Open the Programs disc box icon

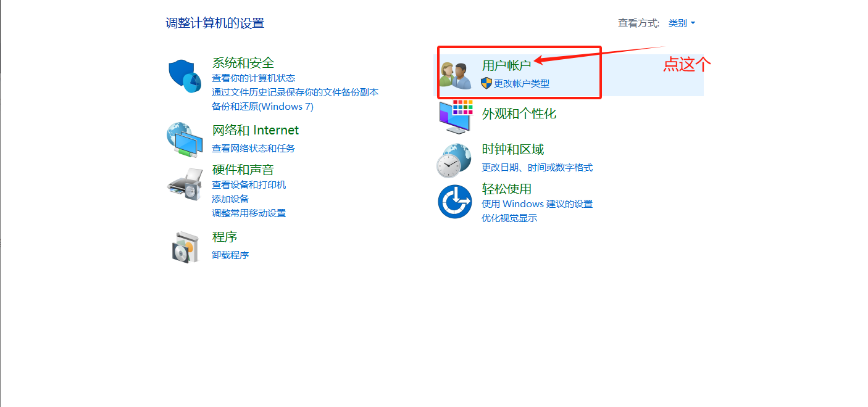pos(185,246)
